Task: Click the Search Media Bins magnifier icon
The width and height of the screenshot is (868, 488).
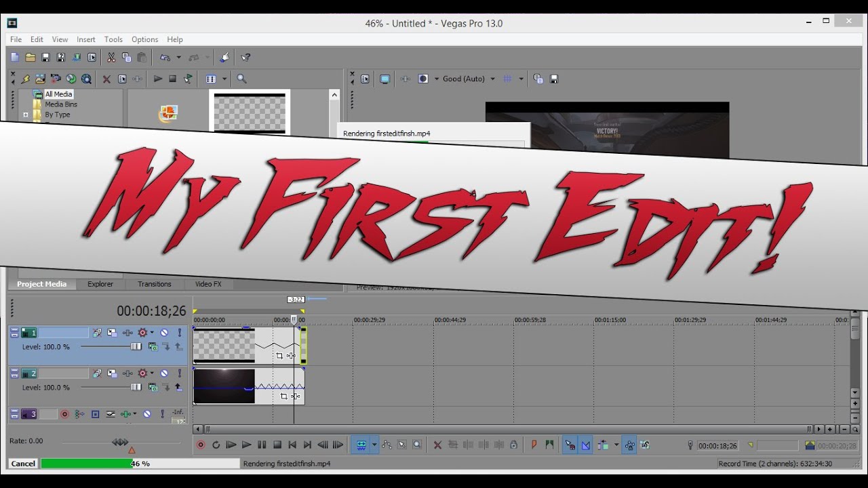Action: (241, 79)
